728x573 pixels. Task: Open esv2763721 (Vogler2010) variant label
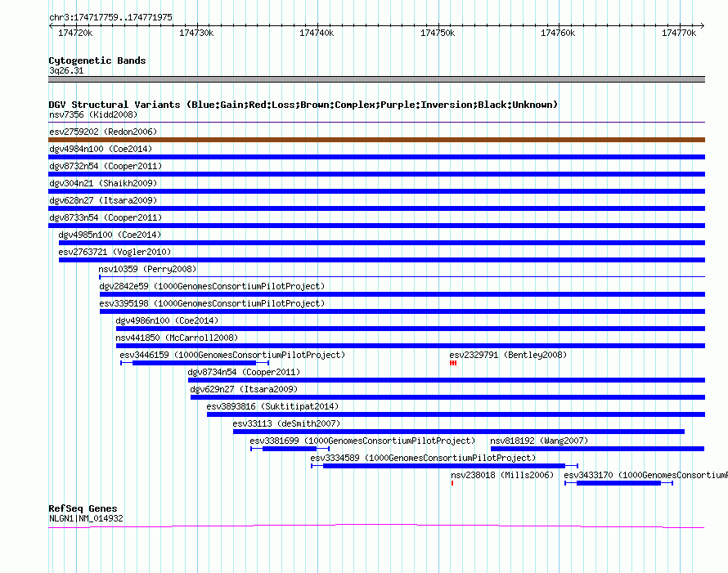point(115,252)
